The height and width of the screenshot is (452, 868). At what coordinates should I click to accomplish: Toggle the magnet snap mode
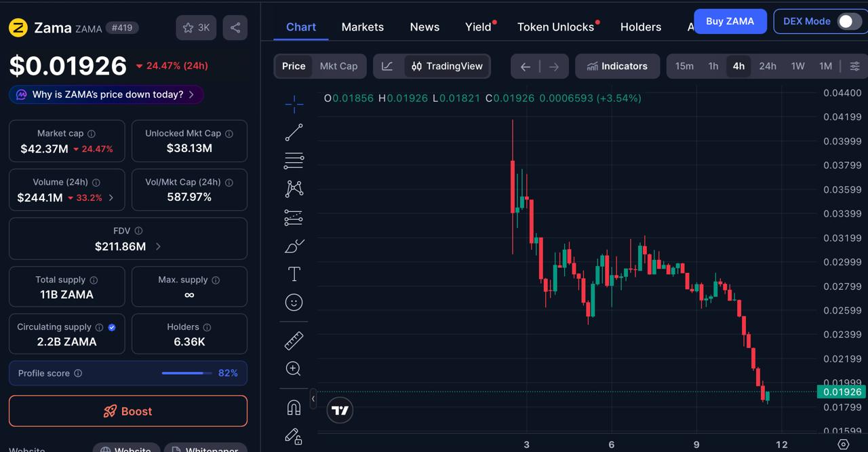pos(294,407)
